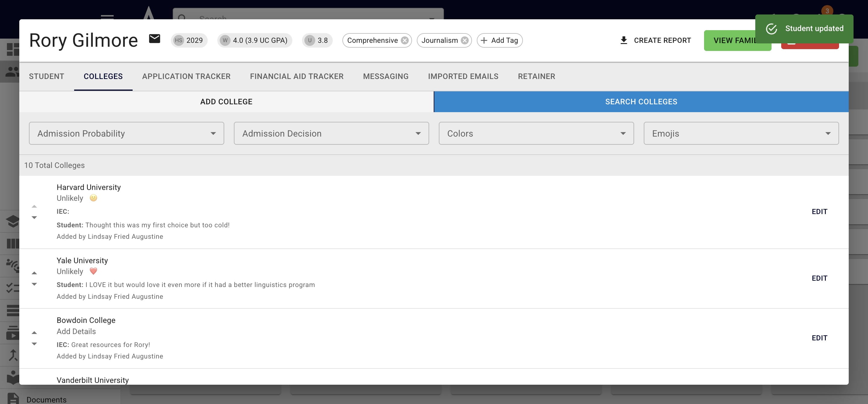Move Yale University up in the list
This screenshot has height=404, width=868.
click(x=34, y=273)
